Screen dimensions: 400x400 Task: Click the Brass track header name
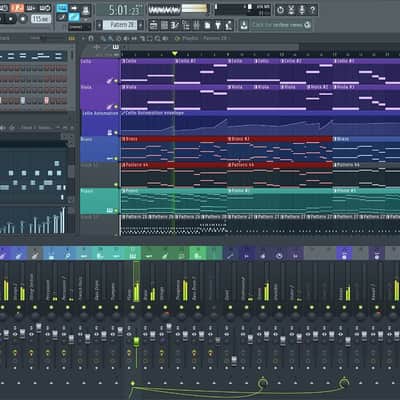click(87, 139)
